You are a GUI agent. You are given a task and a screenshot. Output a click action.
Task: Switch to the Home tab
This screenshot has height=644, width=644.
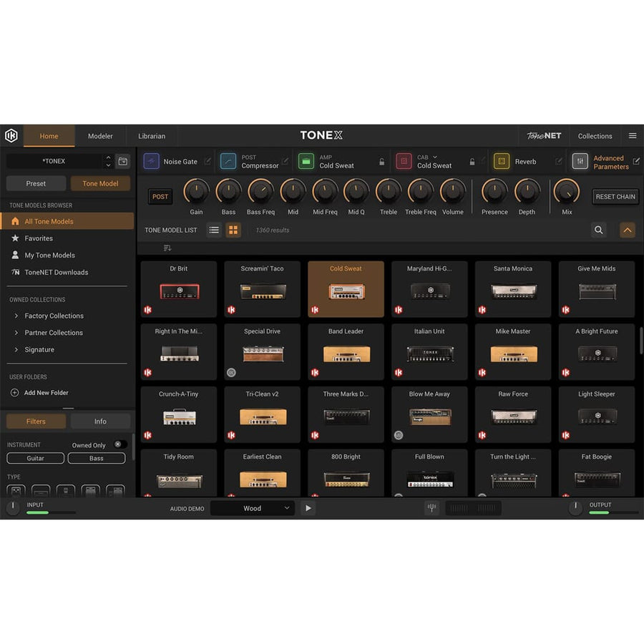pyautogui.click(x=49, y=136)
